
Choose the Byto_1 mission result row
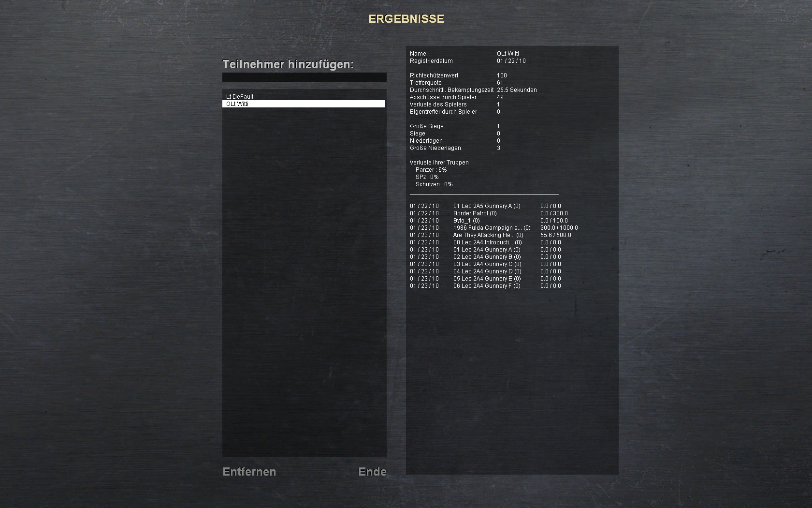466,221
